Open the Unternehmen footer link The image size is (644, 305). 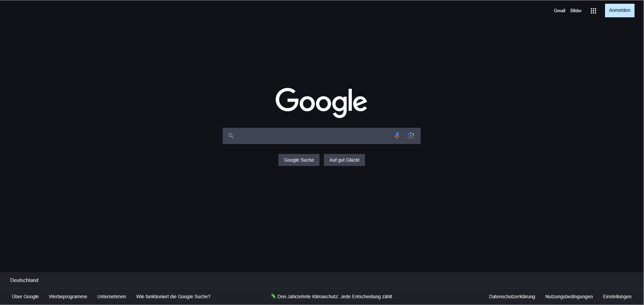coord(112,297)
